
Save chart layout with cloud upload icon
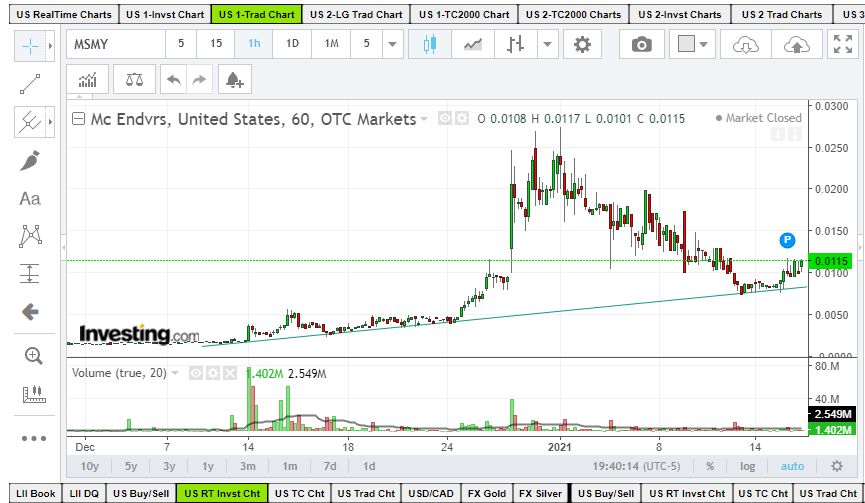(x=796, y=44)
